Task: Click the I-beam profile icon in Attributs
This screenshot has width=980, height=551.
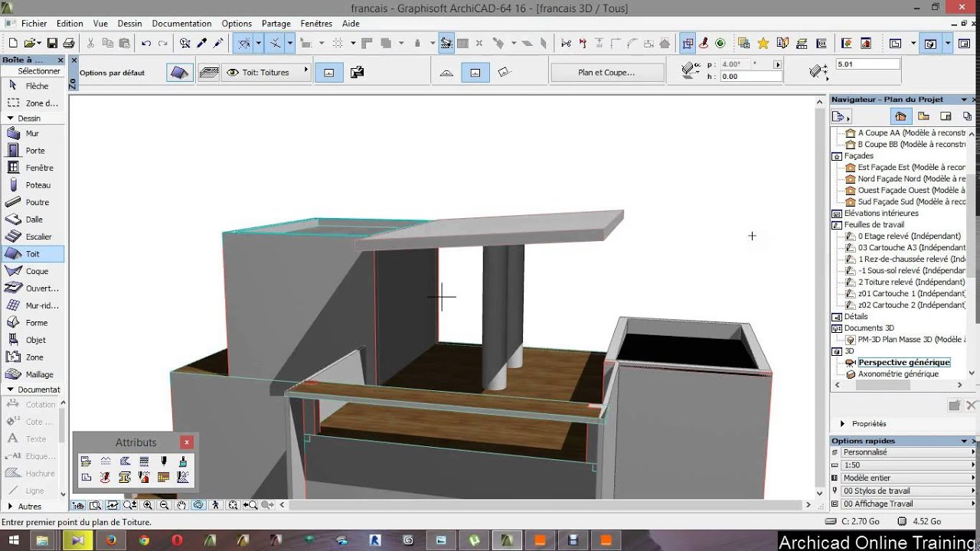Action: tap(125, 478)
